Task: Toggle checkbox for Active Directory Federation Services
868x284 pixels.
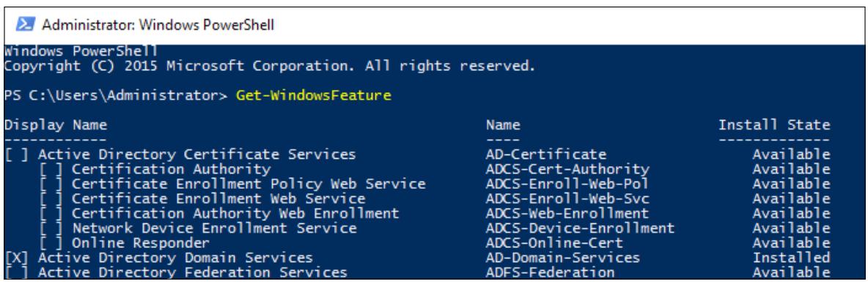Action: coord(16,272)
